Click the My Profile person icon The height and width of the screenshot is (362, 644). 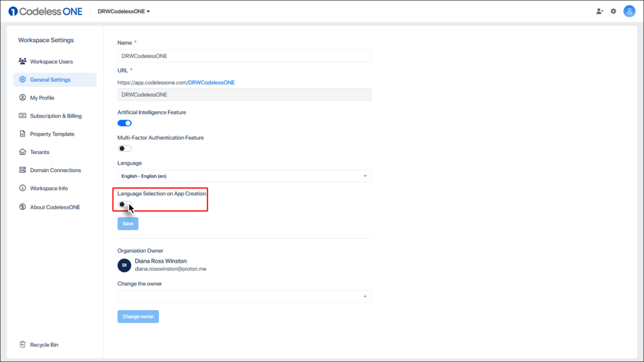point(23,97)
